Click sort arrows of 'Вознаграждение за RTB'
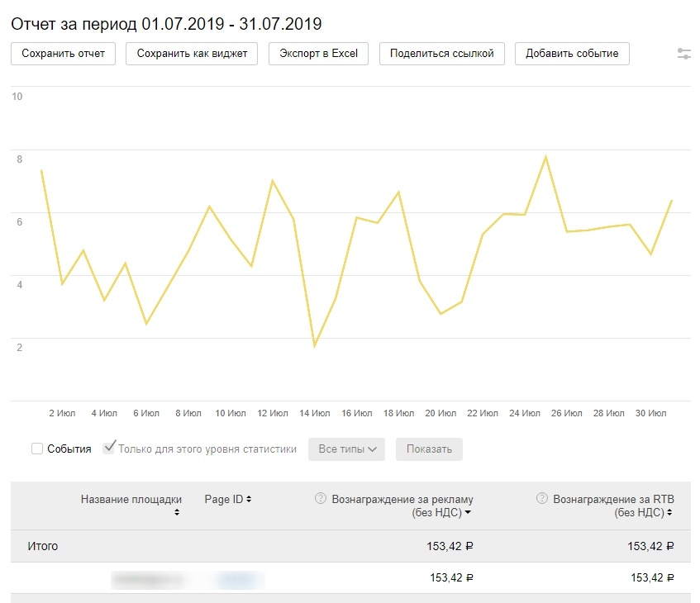Viewport: 700px width, 603px height. pos(668,513)
